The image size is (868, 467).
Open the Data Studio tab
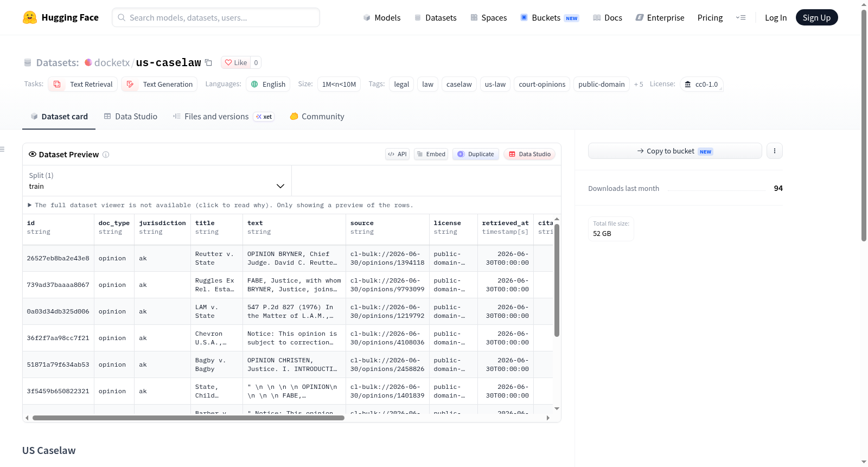[x=131, y=117]
